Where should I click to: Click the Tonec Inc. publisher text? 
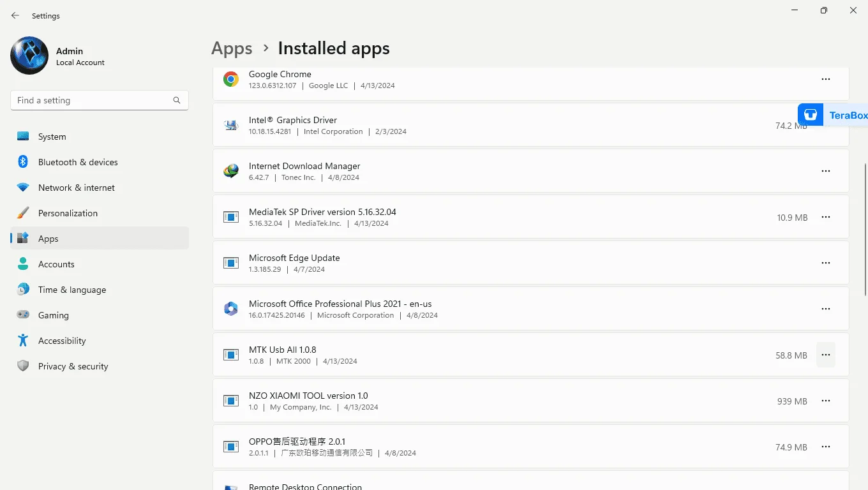tap(299, 177)
